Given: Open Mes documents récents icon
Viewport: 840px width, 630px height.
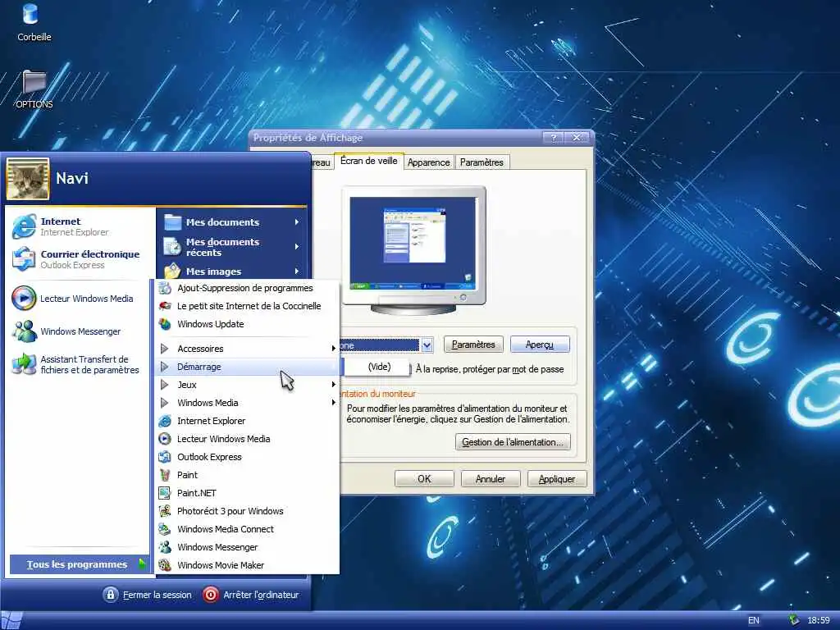Looking at the screenshot, I should (172, 247).
